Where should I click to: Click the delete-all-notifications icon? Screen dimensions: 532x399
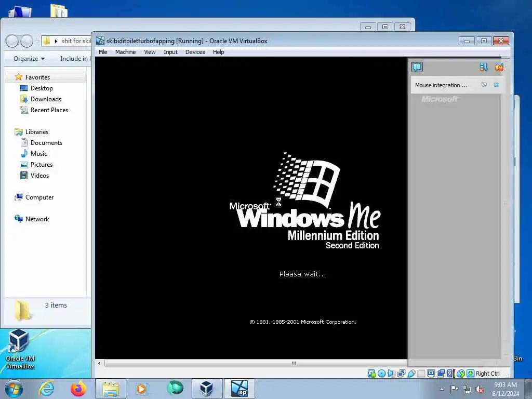click(x=499, y=67)
